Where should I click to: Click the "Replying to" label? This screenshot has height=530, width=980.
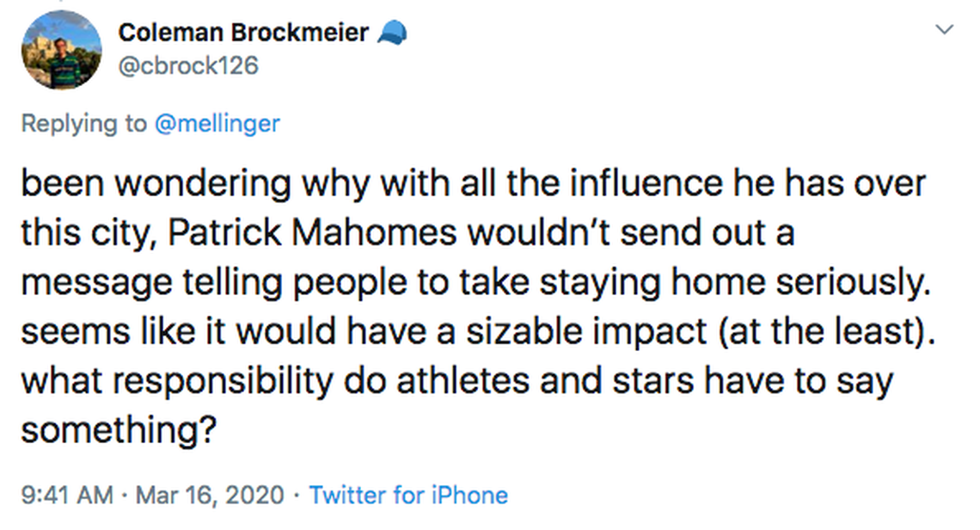point(84,123)
